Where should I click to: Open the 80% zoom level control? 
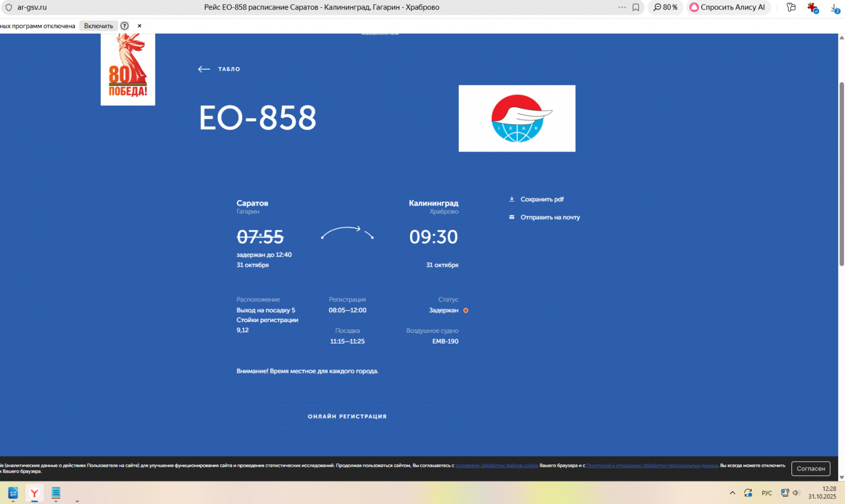point(665,7)
